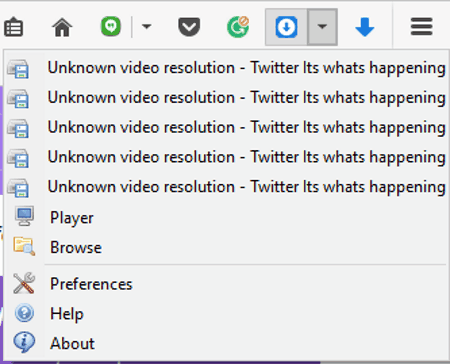Open Preferences from the menu
Viewport: 450px width, 364px height.
click(x=225, y=284)
